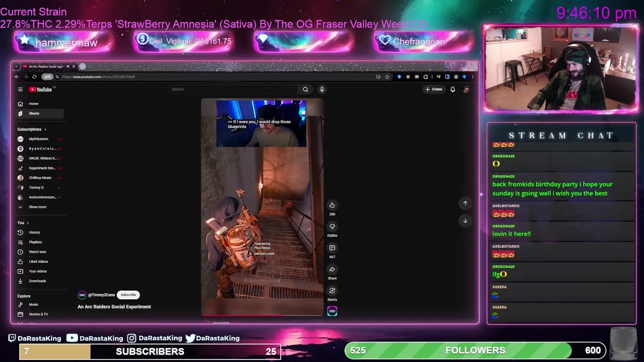This screenshot has width=644, height=362.
Task: Open the YouTube hamburger guide menu
Action: (x=20, y=89)
